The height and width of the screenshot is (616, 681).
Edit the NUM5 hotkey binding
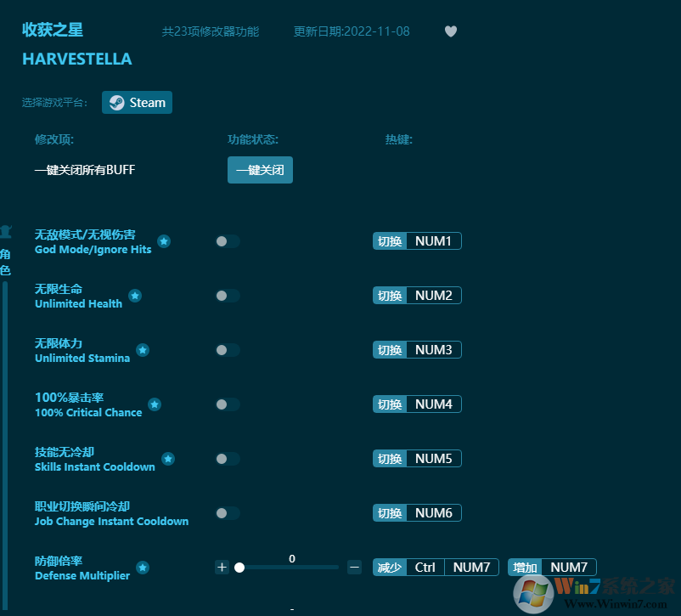click(433, 458)
